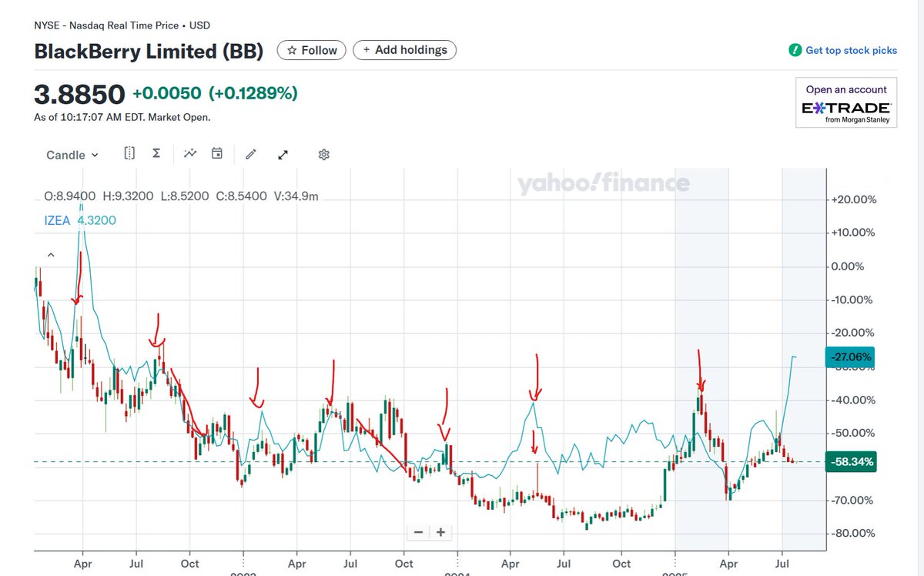Click the +0.0050 price change value

[x=167, y=93]
